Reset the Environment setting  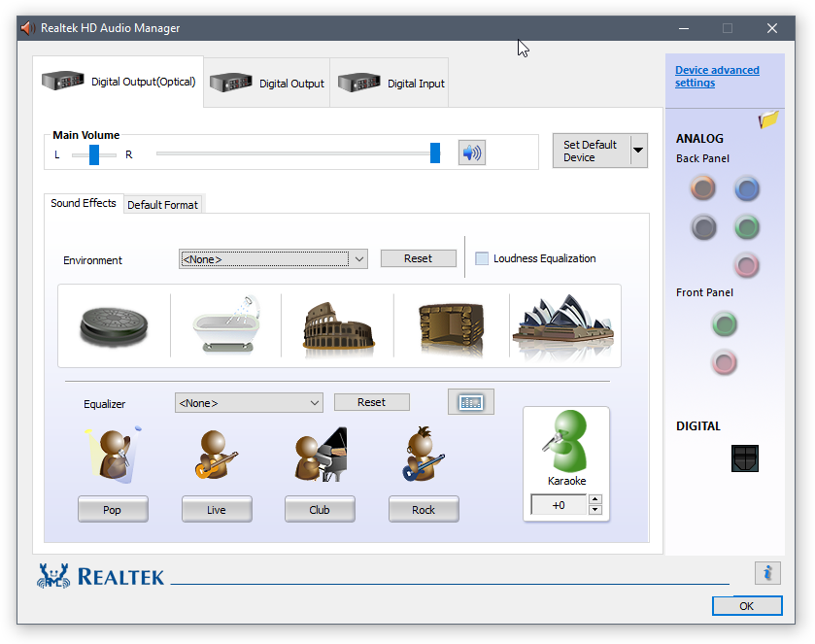click(x=419, y=258)
